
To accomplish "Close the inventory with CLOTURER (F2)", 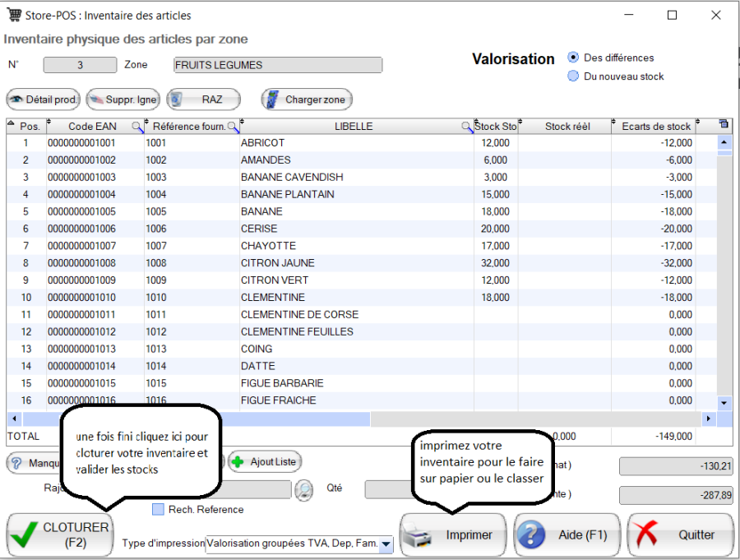I will 60,535.
